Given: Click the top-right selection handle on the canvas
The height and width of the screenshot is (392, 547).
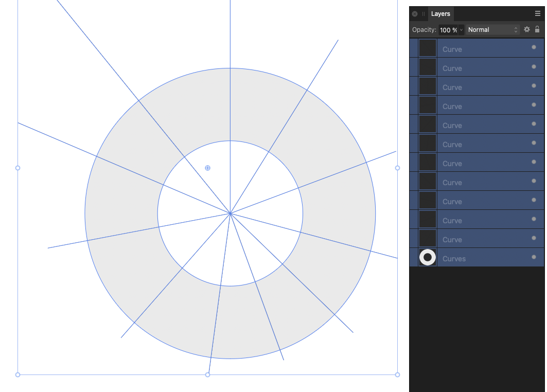Looking at the screenshot, I should pos(397,168).
